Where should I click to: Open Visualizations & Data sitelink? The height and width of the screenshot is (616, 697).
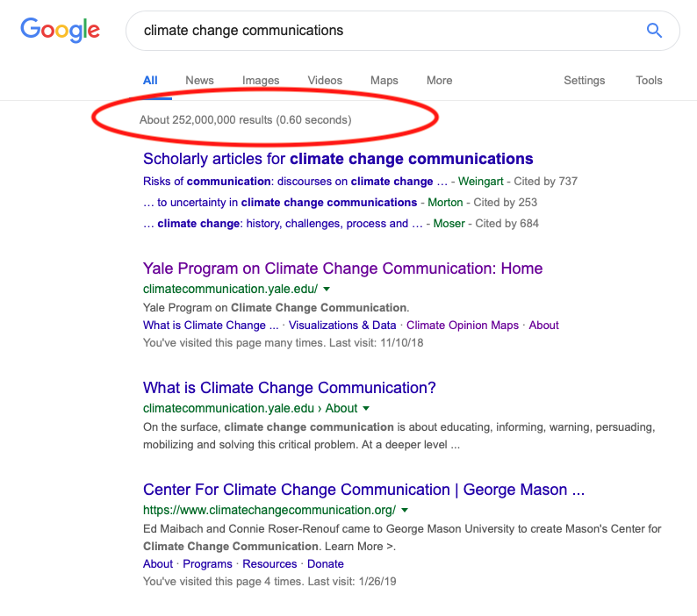click(x=342, y=326)
